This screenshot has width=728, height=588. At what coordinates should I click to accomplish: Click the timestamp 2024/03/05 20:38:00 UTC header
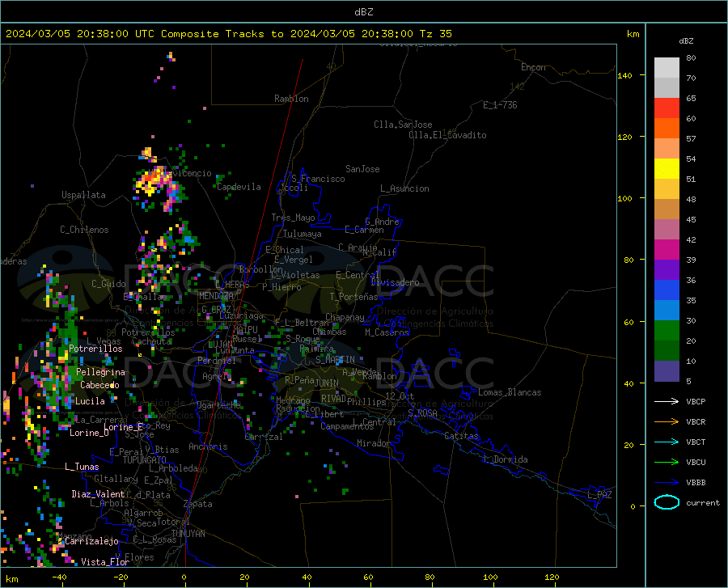coord(76,34)
